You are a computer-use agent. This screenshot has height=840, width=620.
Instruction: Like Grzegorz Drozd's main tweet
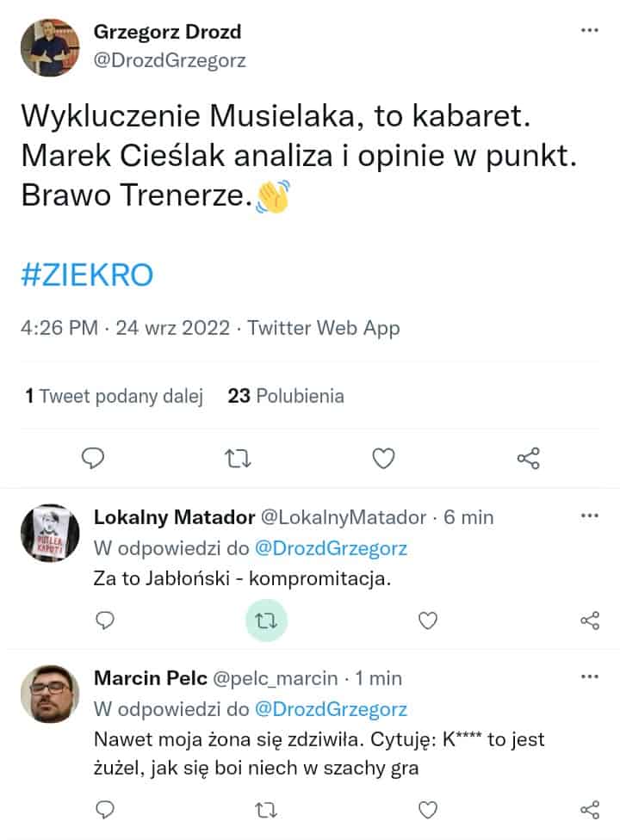383,459
